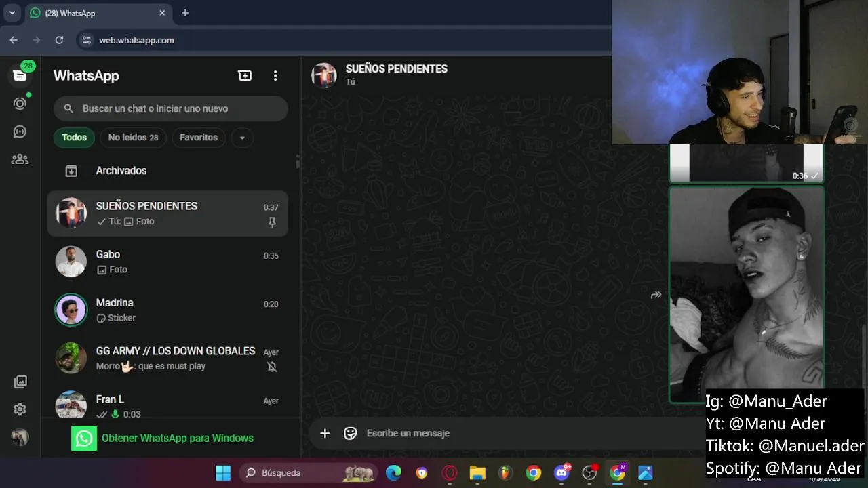Open the emoji and sticker picker icon
Screen dimensions: 868x488
[351, 433]
